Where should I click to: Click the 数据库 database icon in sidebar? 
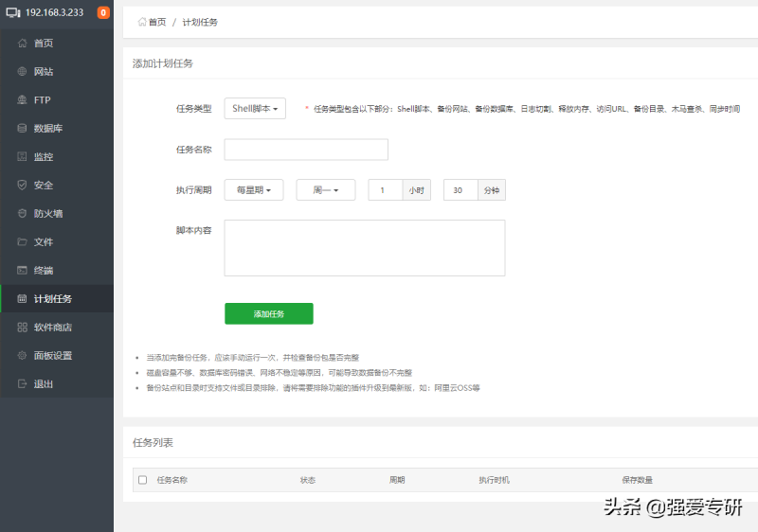coord(22,128)
